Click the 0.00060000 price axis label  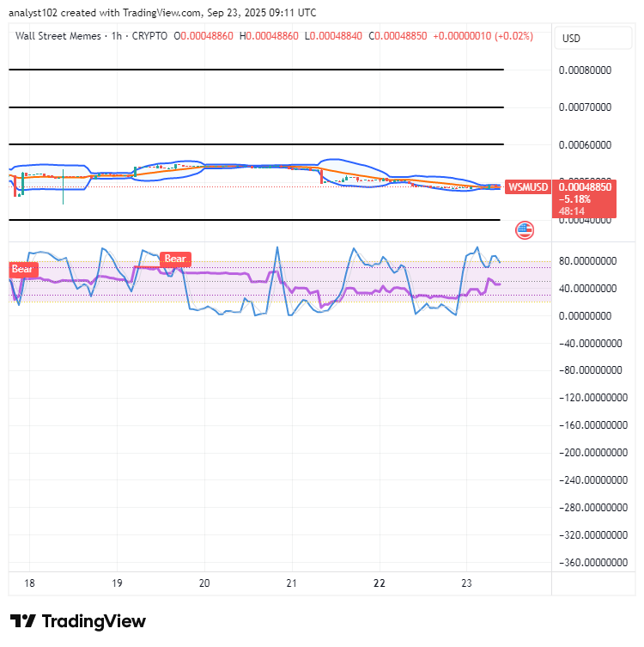click(x=585, y=145)
